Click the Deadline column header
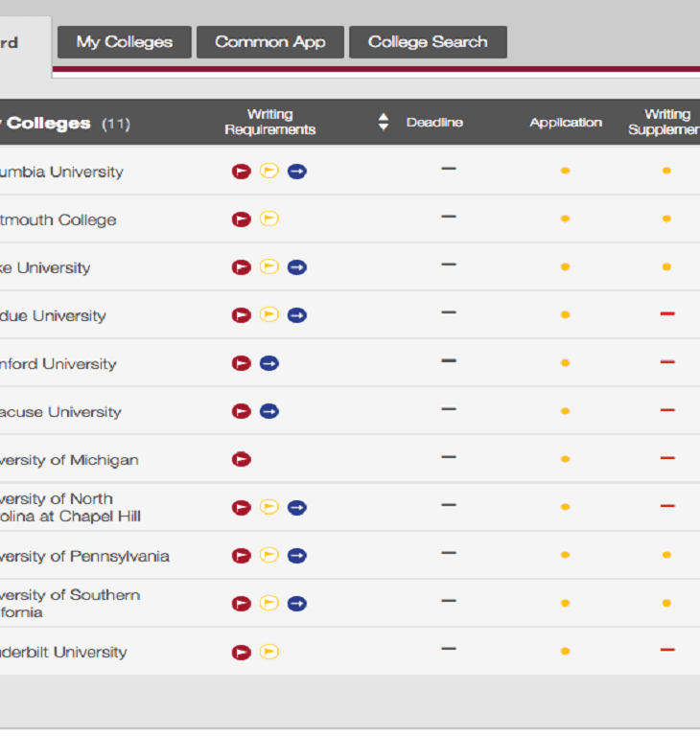 [434, 123]
